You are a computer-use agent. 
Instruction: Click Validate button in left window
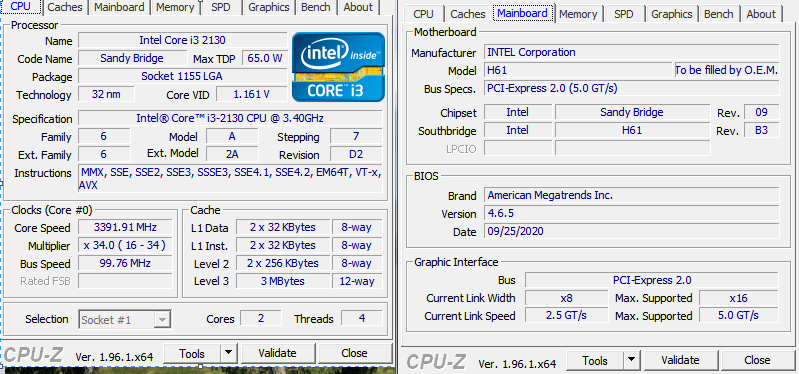(277, 353)
